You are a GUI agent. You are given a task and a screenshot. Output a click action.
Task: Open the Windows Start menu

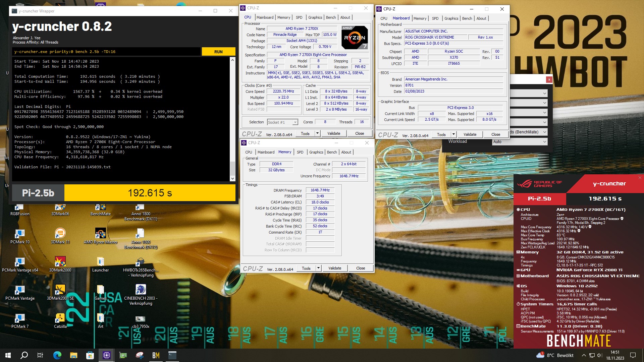8,355
